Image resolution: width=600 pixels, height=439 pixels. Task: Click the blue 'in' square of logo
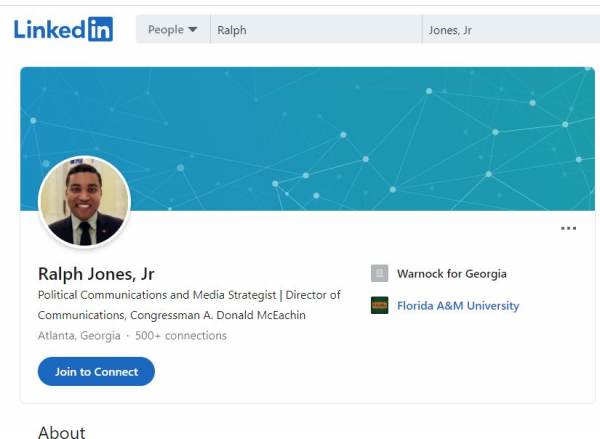coord(100,30)
